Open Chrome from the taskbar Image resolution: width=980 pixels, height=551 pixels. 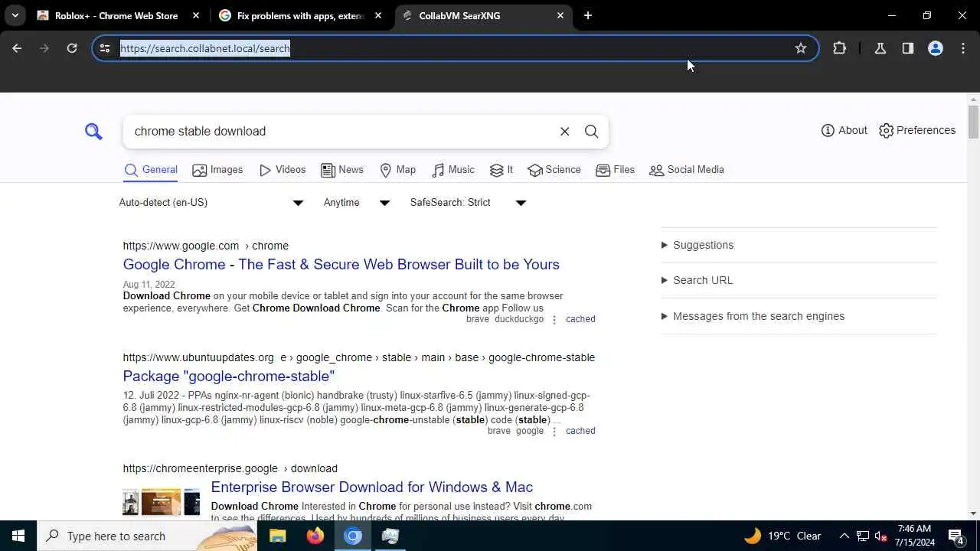[x=353, y=536]
